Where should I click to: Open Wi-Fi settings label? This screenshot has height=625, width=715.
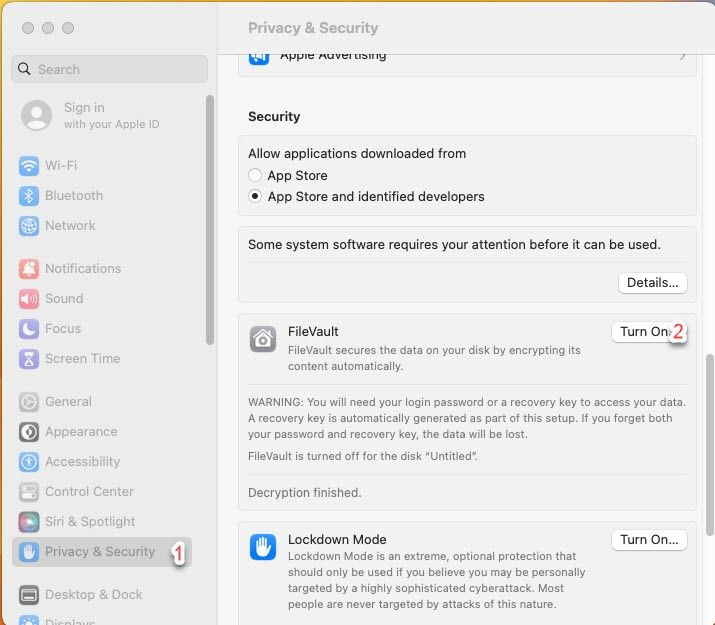[x=61, y=165]
